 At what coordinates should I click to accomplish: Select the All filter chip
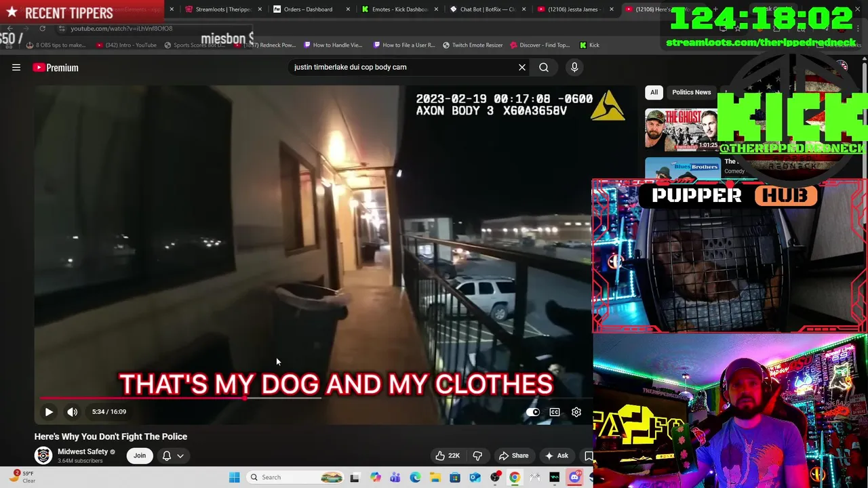(x=654, y=92)
